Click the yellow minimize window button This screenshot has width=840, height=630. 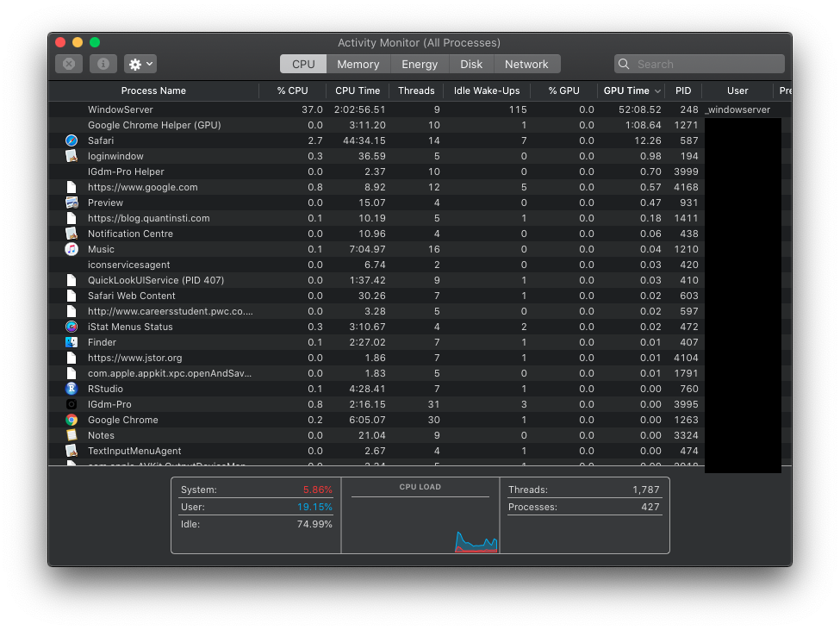[x=78, y=42]
